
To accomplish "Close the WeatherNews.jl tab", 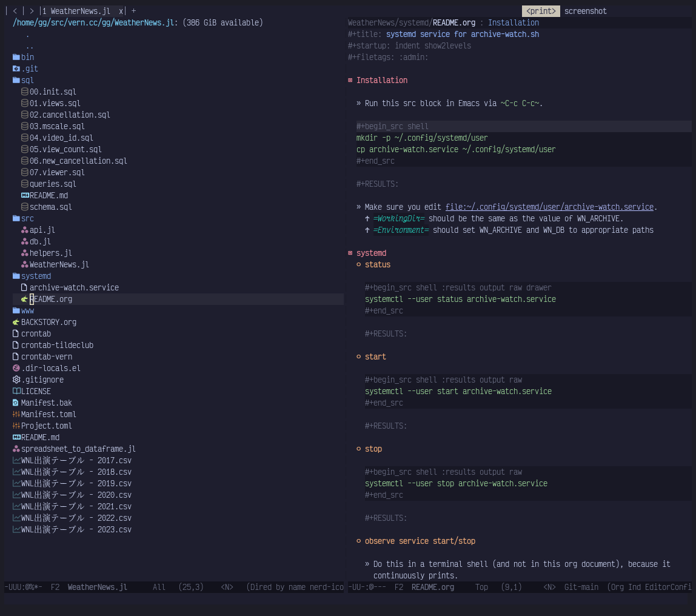I will click(x=121, y=11).
